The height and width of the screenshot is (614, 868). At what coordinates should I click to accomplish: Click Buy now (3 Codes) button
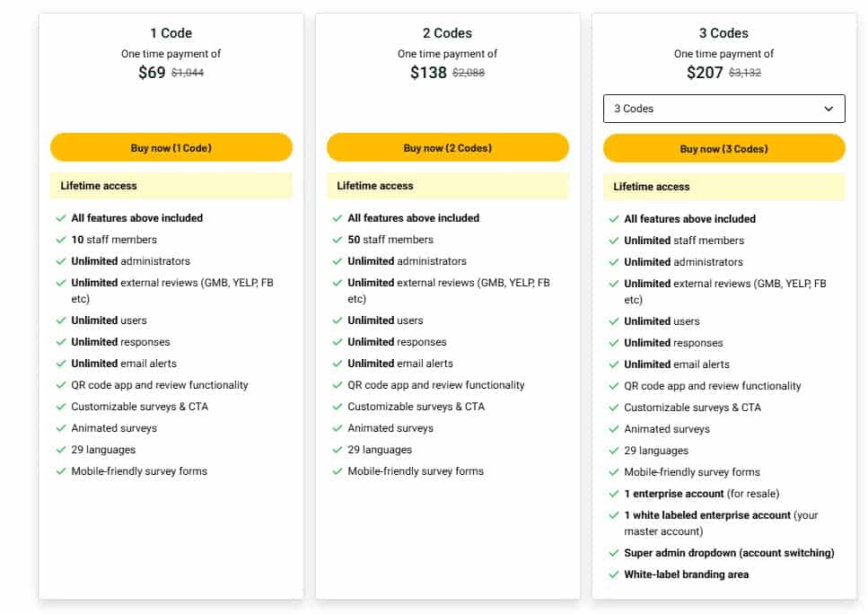(x=724, y=149)
